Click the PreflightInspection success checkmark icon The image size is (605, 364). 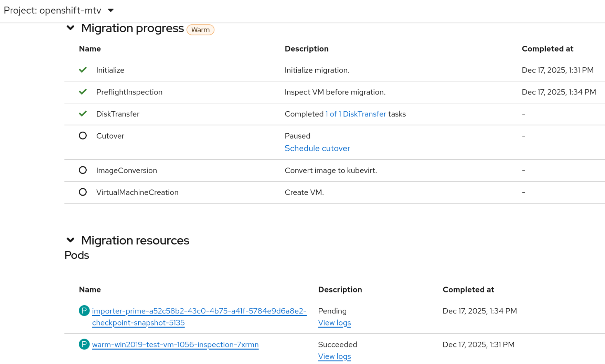(83, 92)
